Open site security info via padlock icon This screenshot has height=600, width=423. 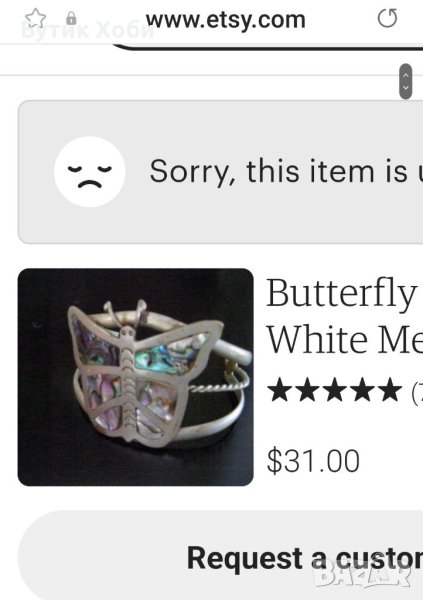pos(71,18)
